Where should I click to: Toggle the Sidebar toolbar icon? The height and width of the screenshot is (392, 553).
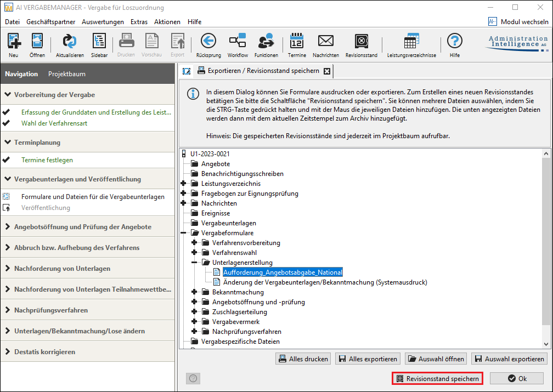point(99,41)
